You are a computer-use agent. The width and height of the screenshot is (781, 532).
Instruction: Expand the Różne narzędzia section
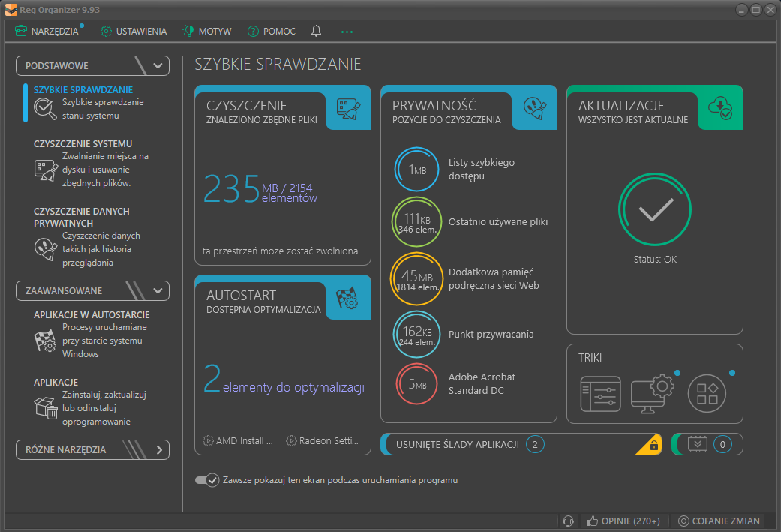click(92, 449)
